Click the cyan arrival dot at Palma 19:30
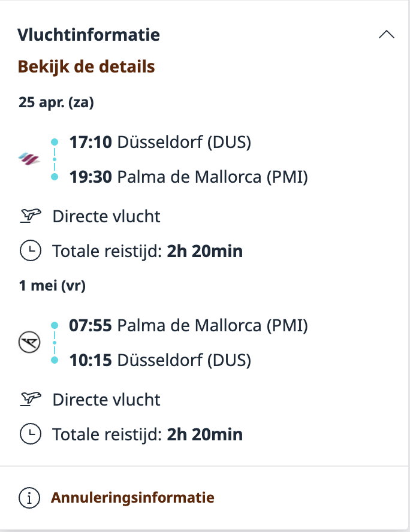 coord(55,176)
